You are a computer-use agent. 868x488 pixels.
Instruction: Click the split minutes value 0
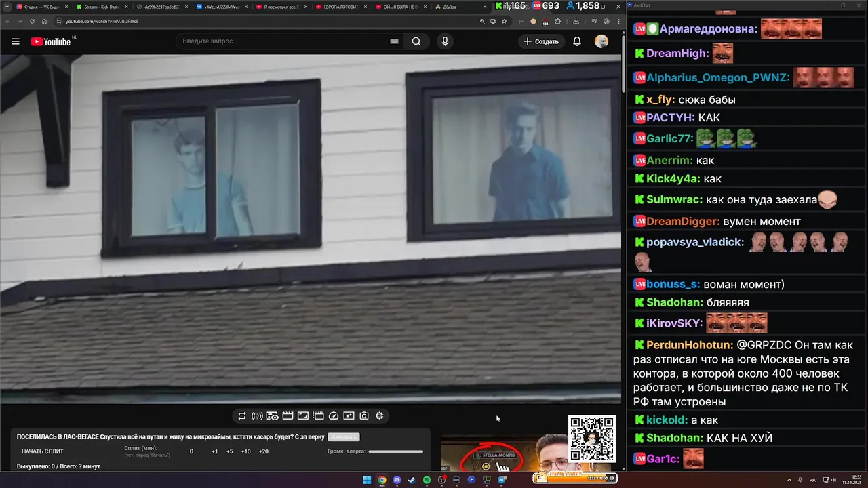click(x=191, y=451)
